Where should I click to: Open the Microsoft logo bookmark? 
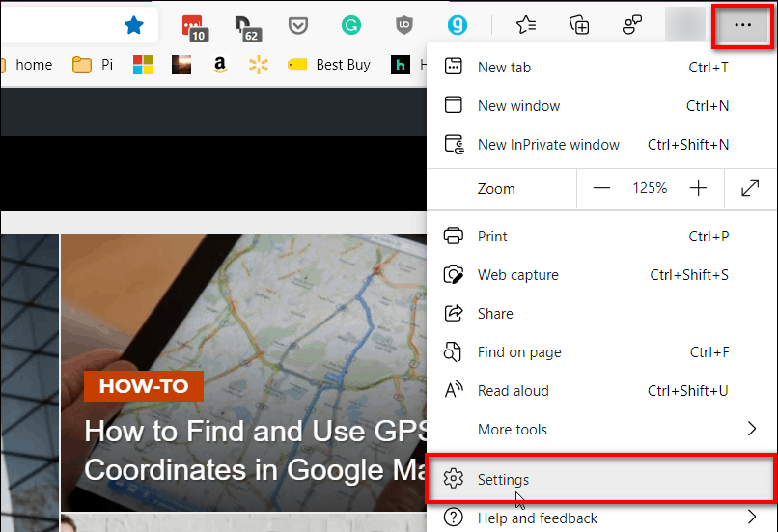click(143, 65)
